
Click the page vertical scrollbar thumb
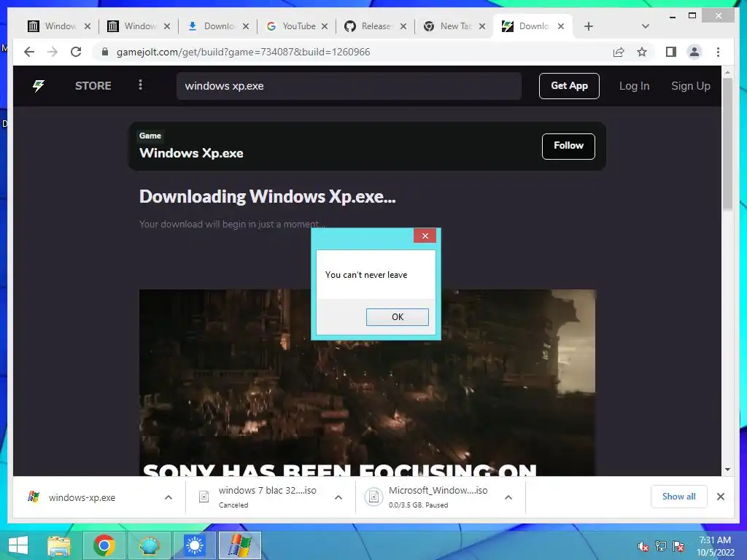click(727, 143)
